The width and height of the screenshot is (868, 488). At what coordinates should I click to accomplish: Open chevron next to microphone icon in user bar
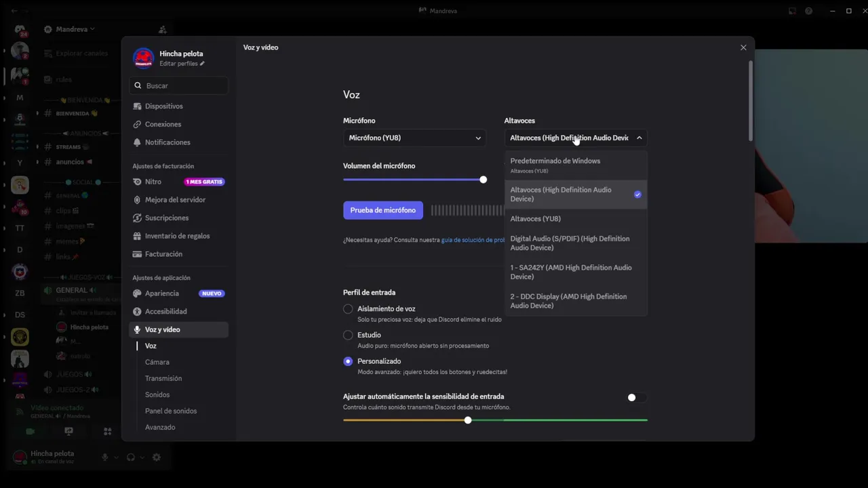[x=116, y=457]
